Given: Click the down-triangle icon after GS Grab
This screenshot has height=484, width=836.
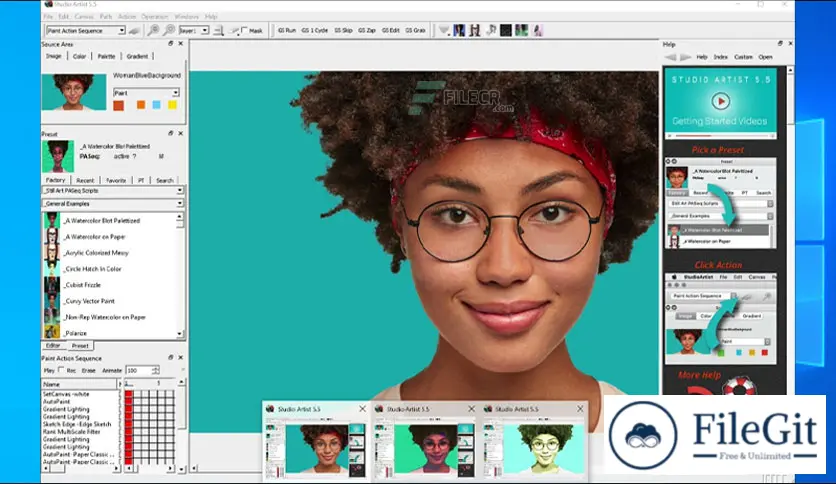Looking at the screenshot, I should point(444,30).
